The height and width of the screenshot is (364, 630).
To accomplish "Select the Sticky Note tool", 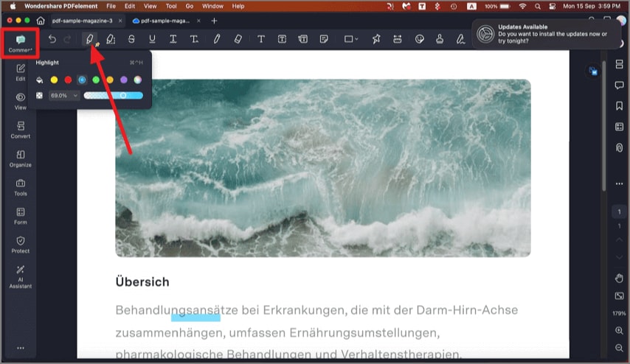I will pos(324,39).
